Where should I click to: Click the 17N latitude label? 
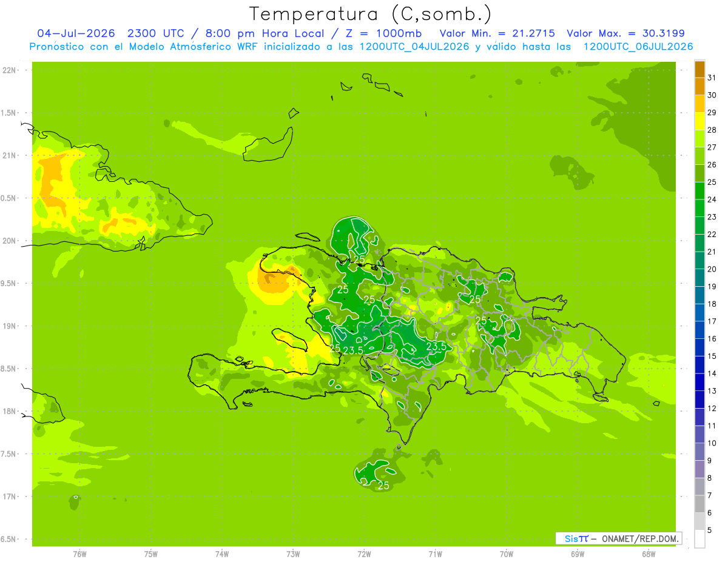[x=10, y=497]
